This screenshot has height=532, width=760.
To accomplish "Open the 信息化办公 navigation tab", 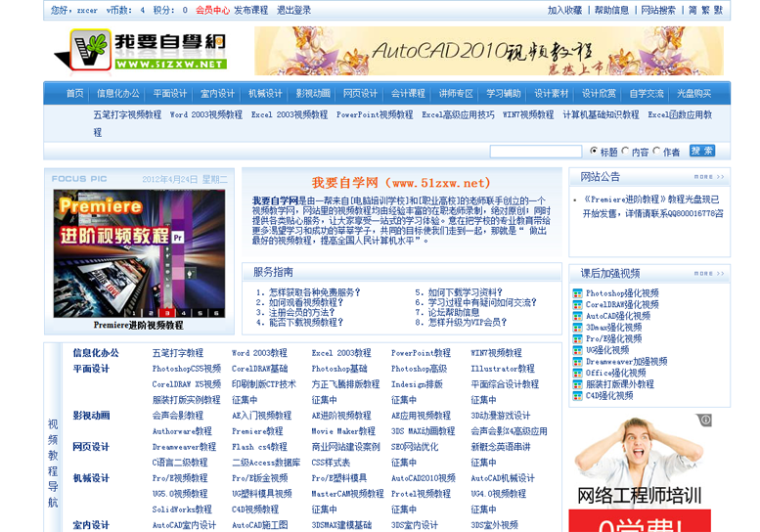I will pos(117,94).
